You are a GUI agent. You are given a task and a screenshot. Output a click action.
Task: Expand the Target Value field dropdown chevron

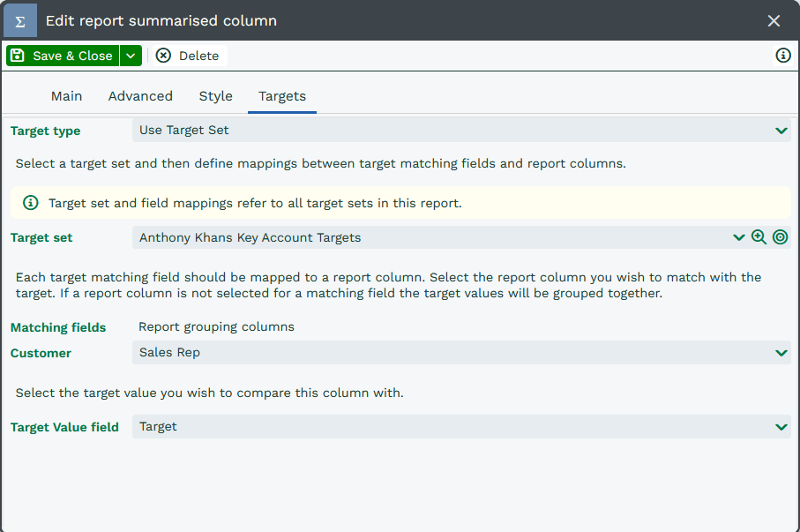click(781, 427)
